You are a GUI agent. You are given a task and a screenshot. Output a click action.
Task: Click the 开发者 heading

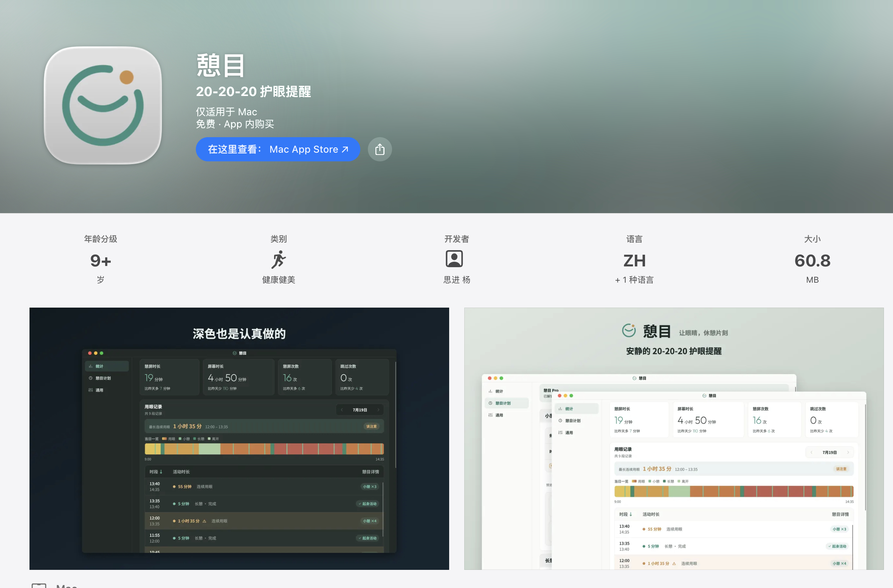coord(457,239)
